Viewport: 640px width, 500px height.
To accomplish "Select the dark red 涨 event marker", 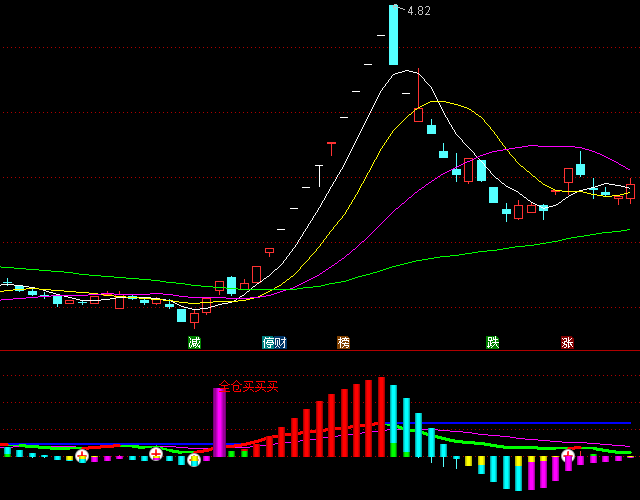I will 567,342.
